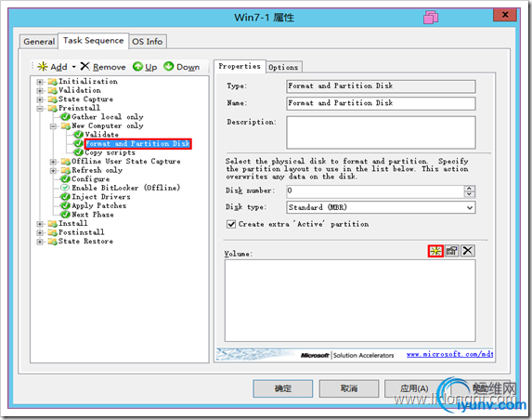Select the Task Sequence tab
The image size is (532, 420).
(93, 41)
